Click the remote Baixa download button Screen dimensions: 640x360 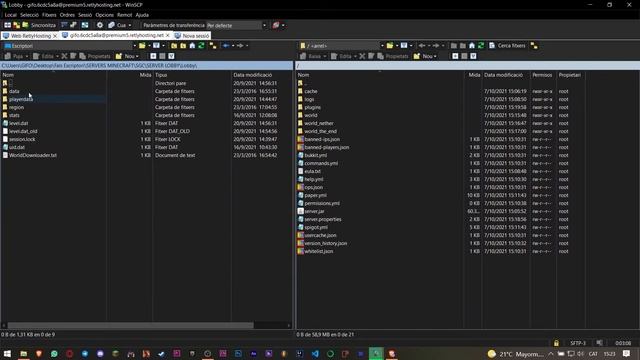point(311,56)
